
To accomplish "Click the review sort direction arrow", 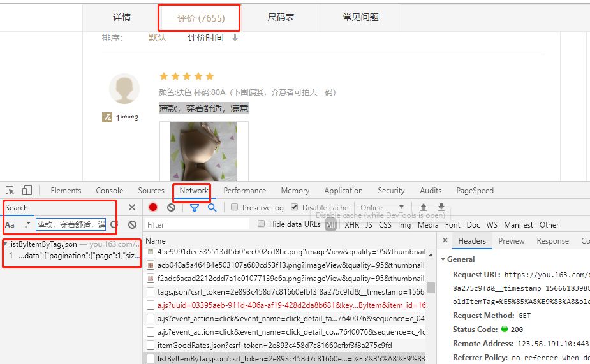I will [235, 38].
